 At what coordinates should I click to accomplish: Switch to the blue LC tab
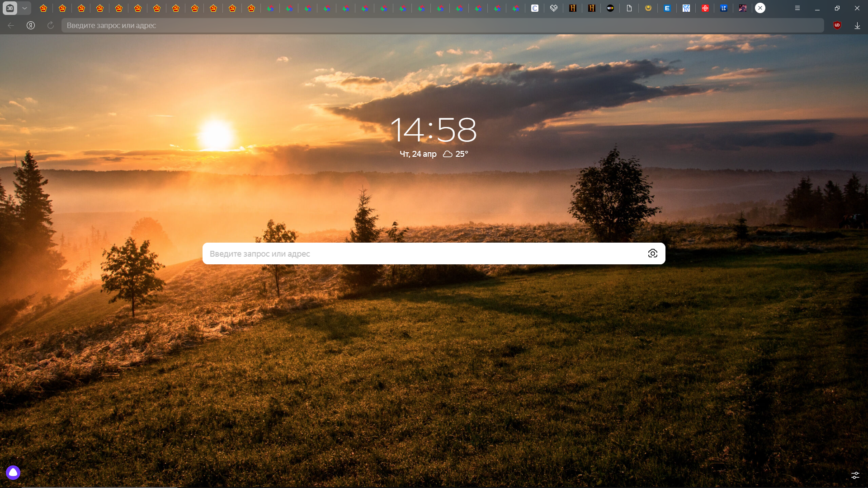pyautogui.click(x=724, y=8)
